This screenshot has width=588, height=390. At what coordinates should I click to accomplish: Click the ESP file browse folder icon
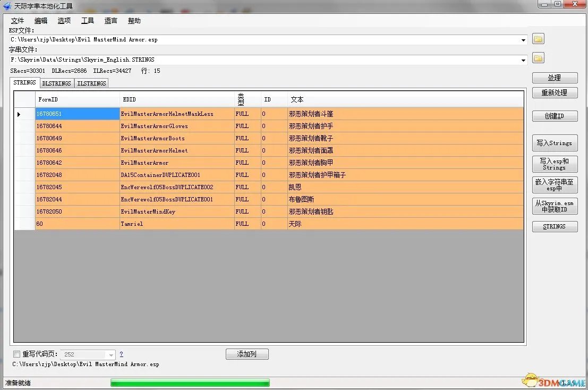tap(538, 39)
